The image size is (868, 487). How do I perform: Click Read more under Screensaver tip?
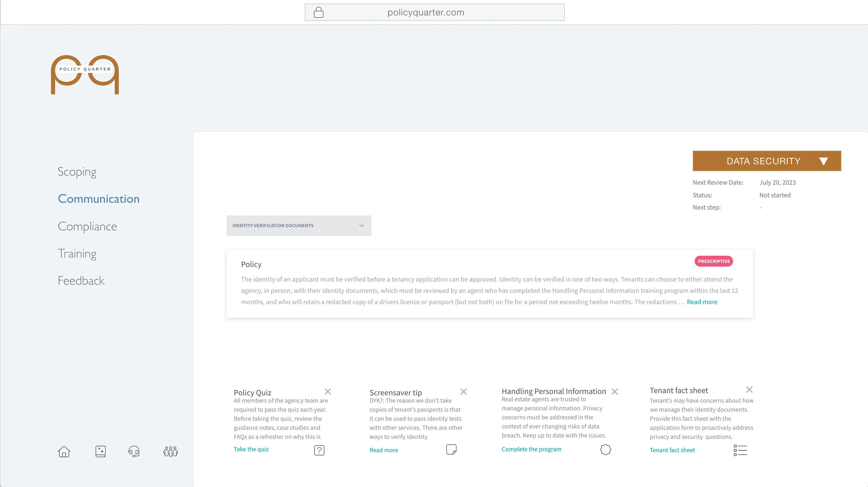[x=384, y=450]
